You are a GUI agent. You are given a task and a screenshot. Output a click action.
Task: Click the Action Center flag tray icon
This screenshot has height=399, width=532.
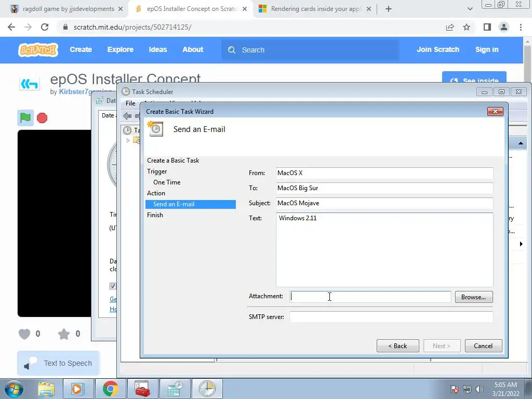pyautogui.click(x=454, y=389)
